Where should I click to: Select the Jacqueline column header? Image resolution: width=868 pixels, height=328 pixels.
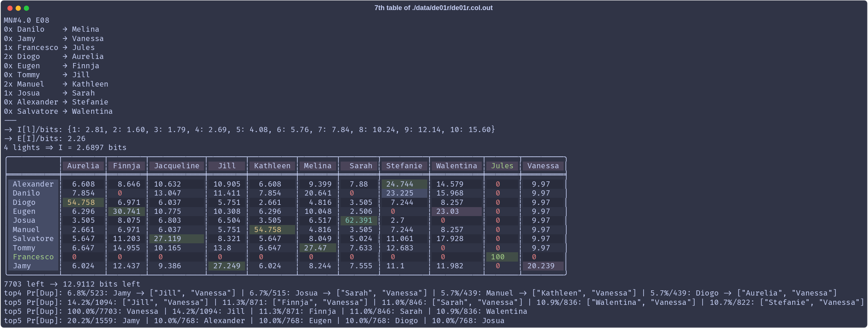click(177, 166)
